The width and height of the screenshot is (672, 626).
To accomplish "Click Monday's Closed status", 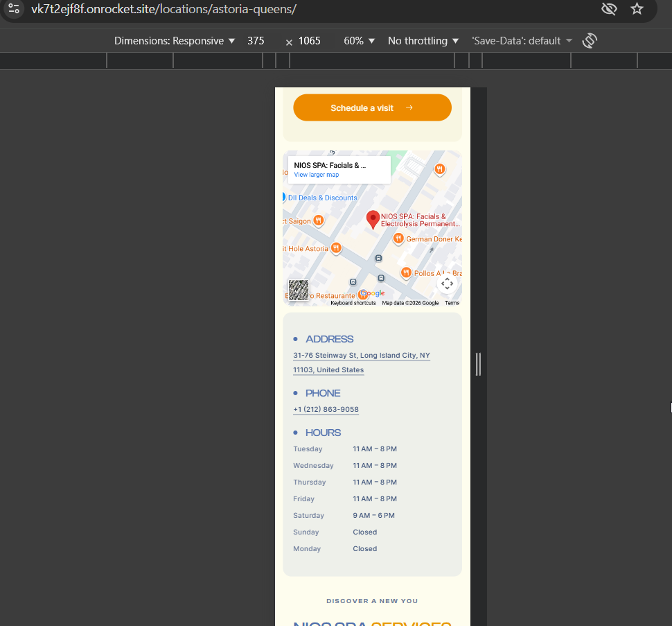I will point(364,549).
